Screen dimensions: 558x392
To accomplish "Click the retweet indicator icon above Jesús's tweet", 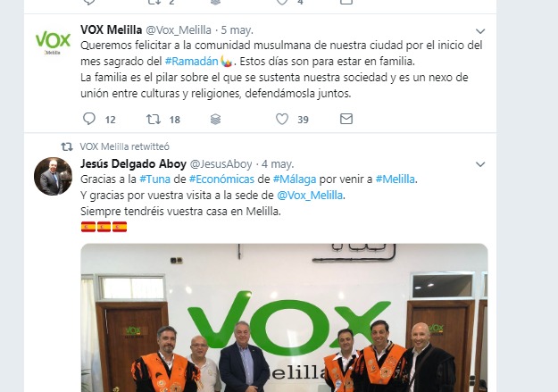I will click(67, 146).
